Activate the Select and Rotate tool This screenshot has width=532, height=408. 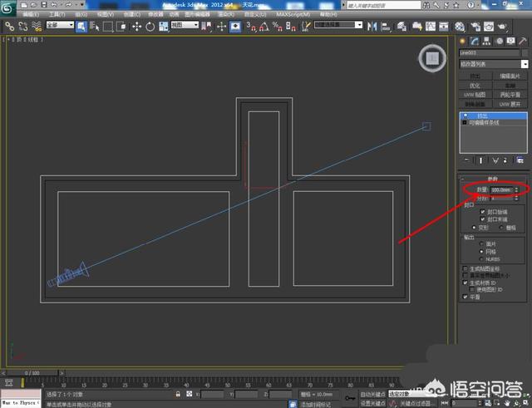(x=150, y=27)
